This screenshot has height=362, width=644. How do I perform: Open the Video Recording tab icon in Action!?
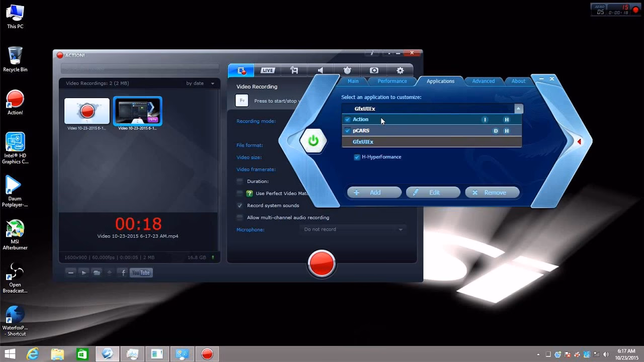[x=242, y=71]
